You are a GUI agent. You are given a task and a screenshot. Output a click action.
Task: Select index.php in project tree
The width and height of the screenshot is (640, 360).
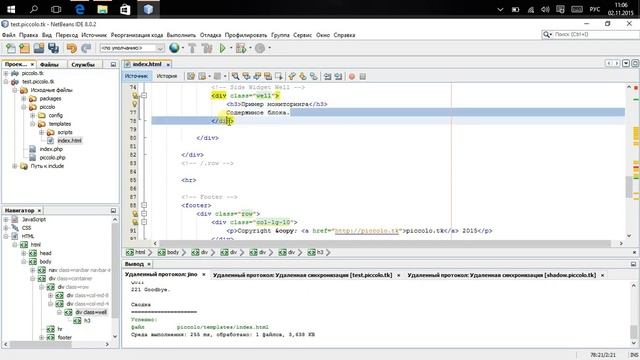[51, 149]
